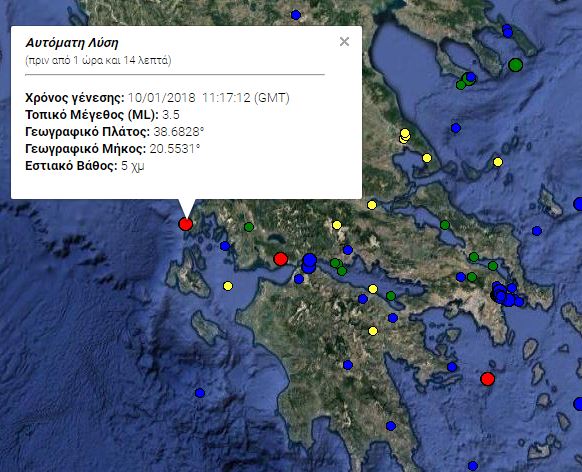582x472 pixels.
Task: Click the Τοπικό Μέγεθος (ML) 3.5 line
Action: click(x=102, y=115)
